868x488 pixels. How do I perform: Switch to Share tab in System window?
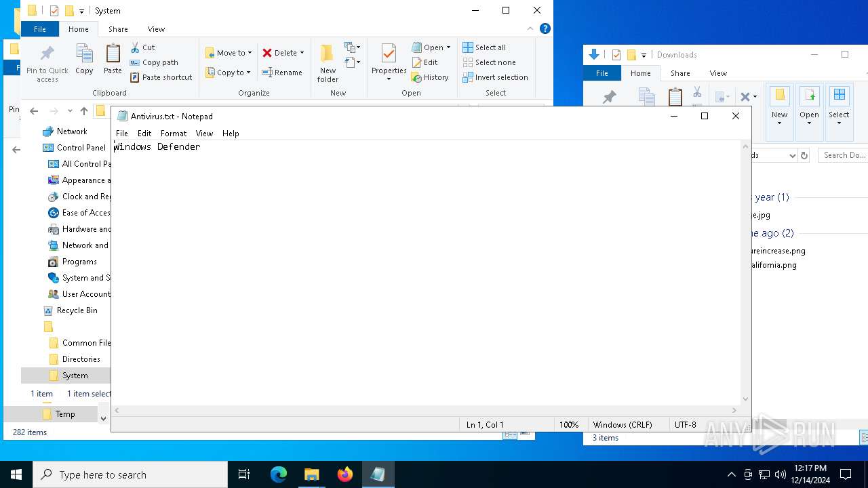[118, 29]
